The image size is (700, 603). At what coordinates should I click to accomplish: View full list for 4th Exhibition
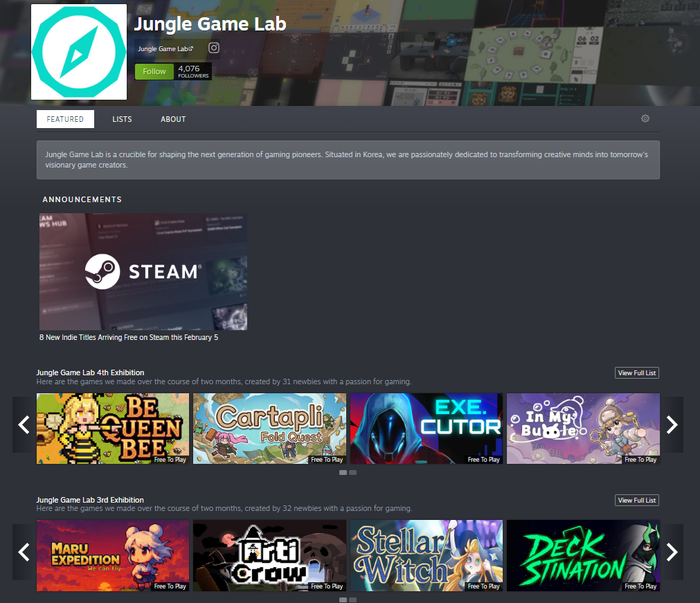point(636,372)
